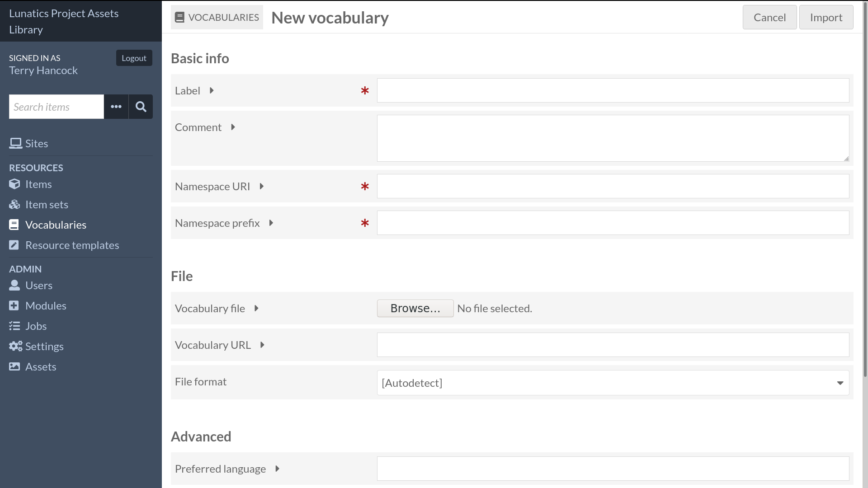Expand the Namespace URI info arrow
This screenshot has width=868, height=488.
(x=261, y=186)
